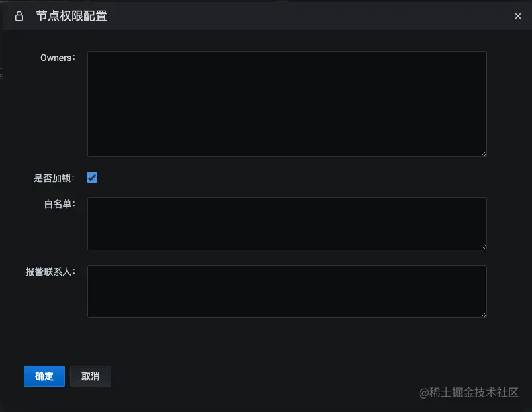Image resolution: width=532 pixels, height=412 pixels.
Task: Click the 取消 cancel button
Action: pyautogui.click(x=91, y=376)
